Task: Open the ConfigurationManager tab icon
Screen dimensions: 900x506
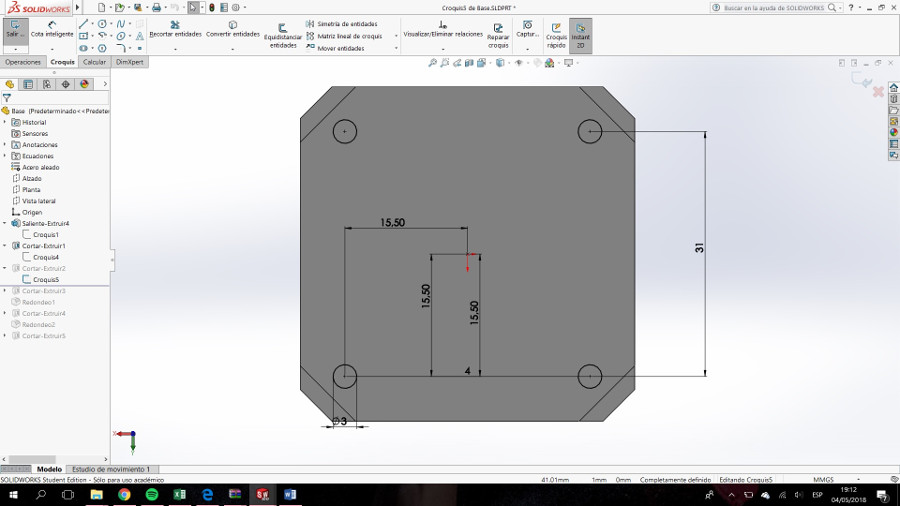Action: (x=46, y=84)
